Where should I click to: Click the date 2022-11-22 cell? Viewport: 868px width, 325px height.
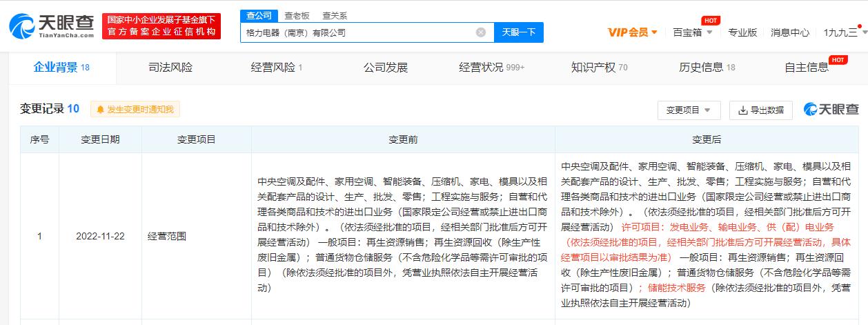(x=100, y=236)
